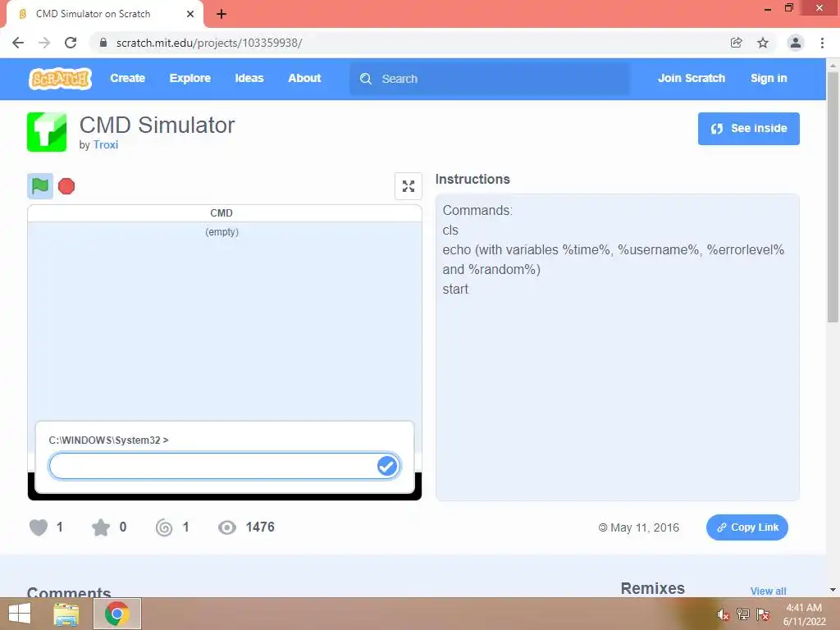Focus the Scratch search field

point(489,79)
